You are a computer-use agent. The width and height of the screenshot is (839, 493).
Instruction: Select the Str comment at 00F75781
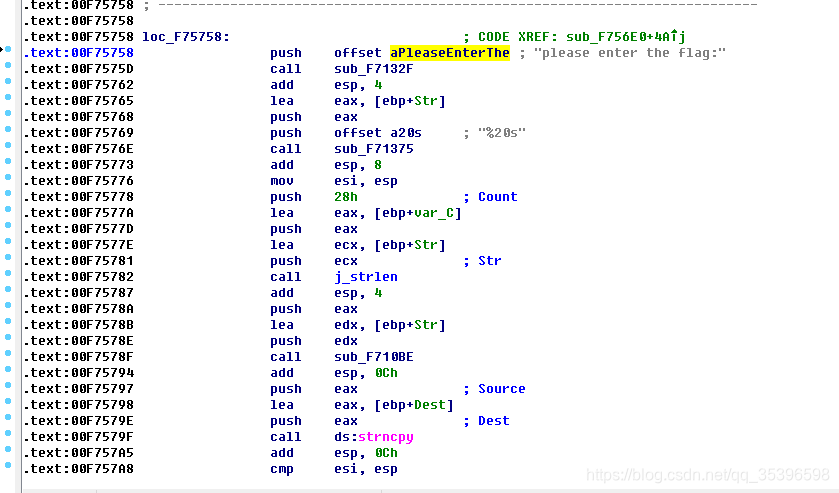[490, 261]
